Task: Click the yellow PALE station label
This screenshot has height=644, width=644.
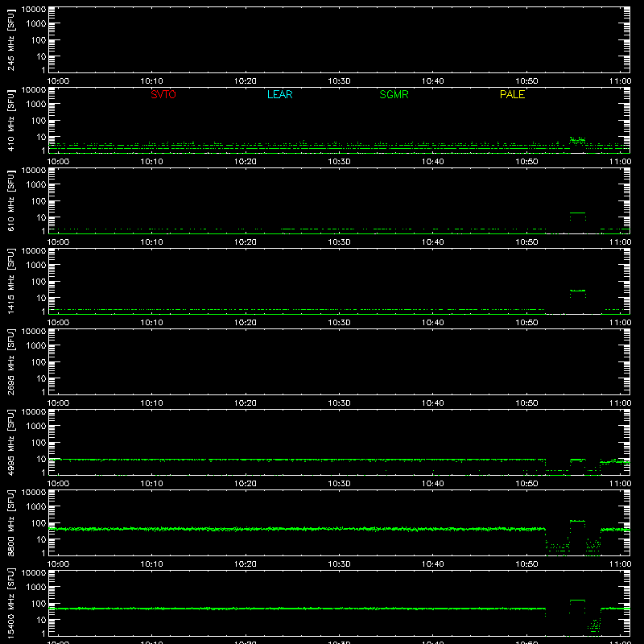Action: click(x=512, y=94)
